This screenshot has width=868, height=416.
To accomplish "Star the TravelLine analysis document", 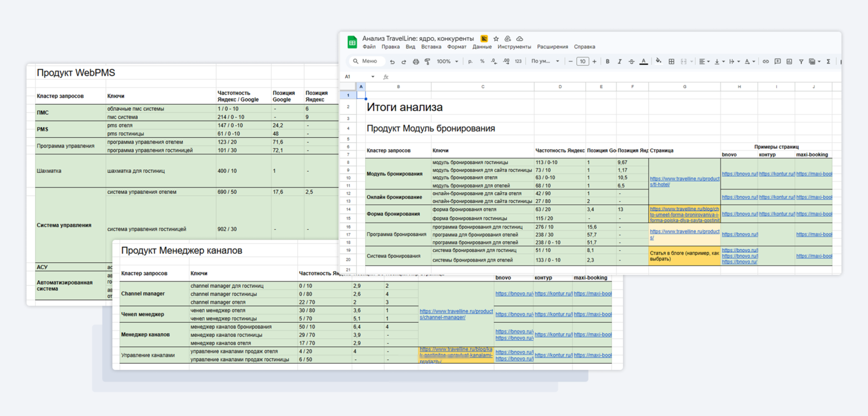I will point(496,39).
